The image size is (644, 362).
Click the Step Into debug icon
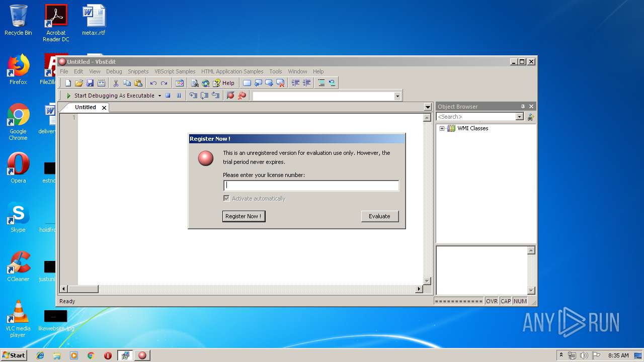pos(193,96)
